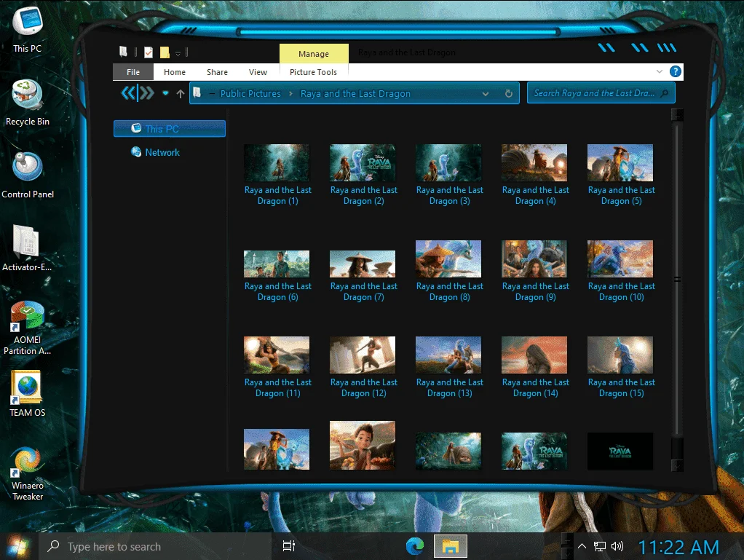
Task: Refresh the folder view
Action: pyautogui.click(x=509, y=93)
